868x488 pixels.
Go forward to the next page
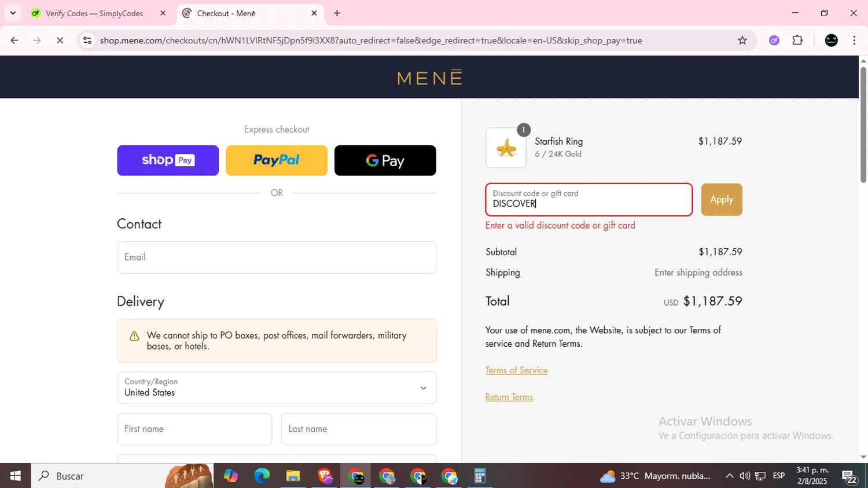(37, 41)
